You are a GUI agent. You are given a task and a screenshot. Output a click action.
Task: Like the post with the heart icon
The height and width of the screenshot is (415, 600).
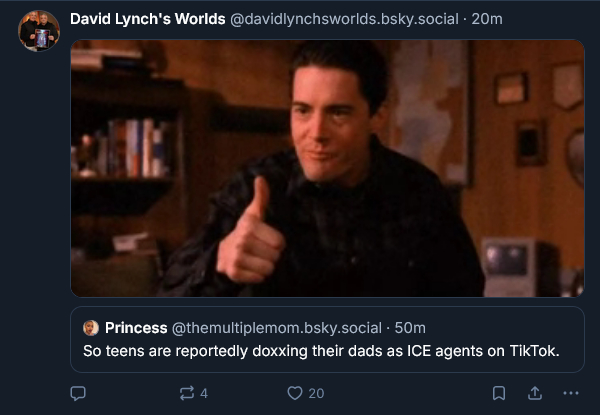(x=294, y=394)
